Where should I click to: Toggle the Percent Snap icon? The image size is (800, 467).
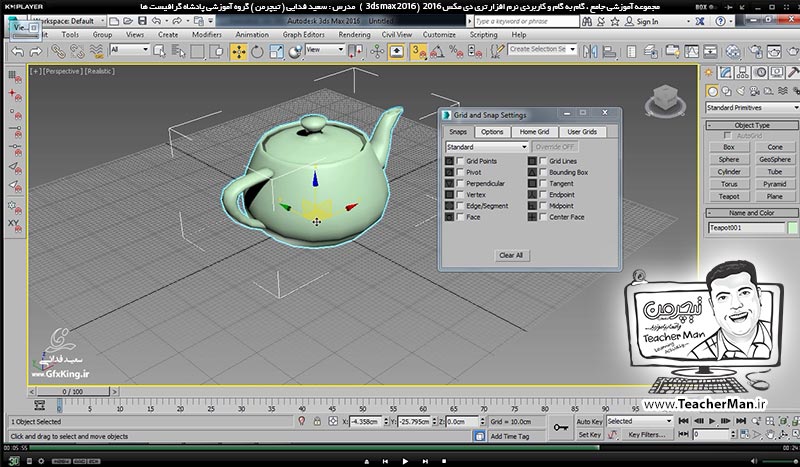coord(455,52)
